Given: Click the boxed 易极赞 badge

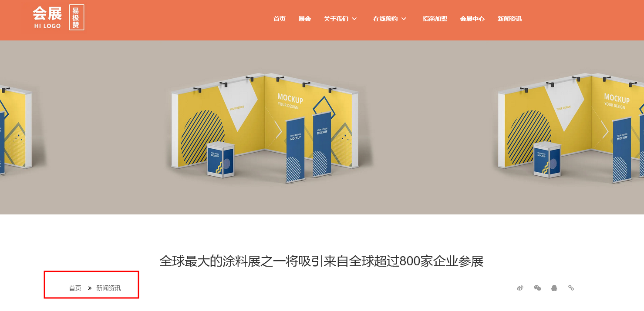Looking at the screenshot, I should (x=77, y=17).
